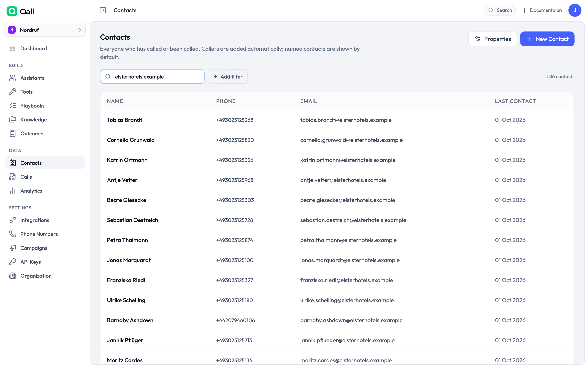Screen dimensions: 588x368
Task: Open the Analytics sidebar section
Action: pos(45,191)
